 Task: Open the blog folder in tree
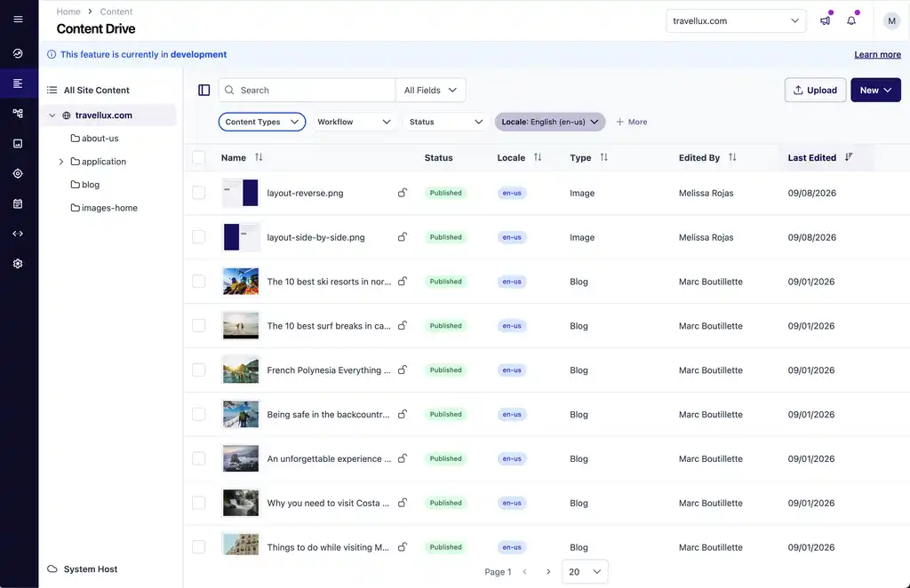pos(85,185)
